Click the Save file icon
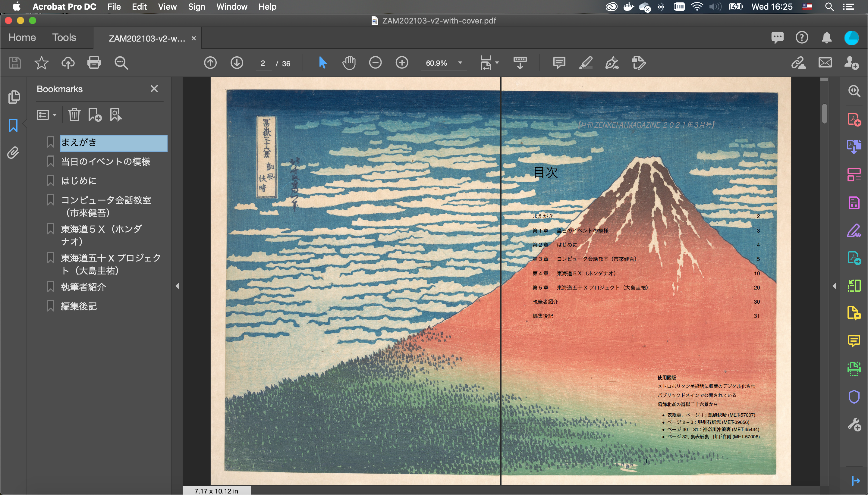The image size is (868, 495). tap(15, 63)
